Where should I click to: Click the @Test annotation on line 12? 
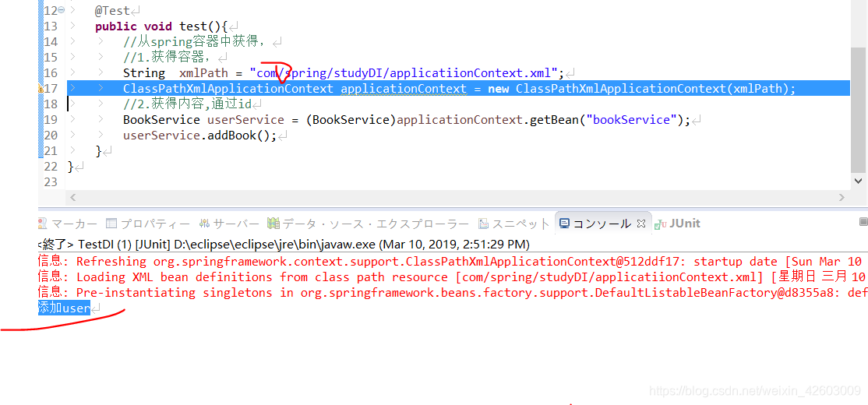(x=112, y=10)
